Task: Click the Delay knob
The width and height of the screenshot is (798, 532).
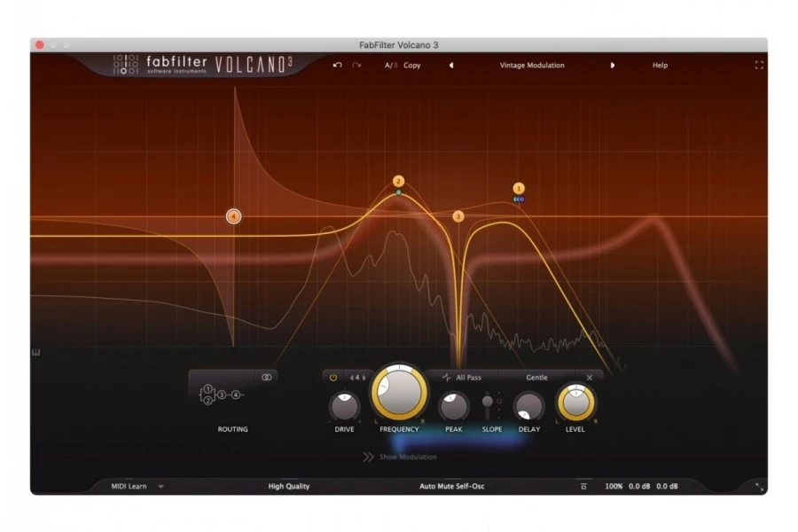Action: point(528,406)
